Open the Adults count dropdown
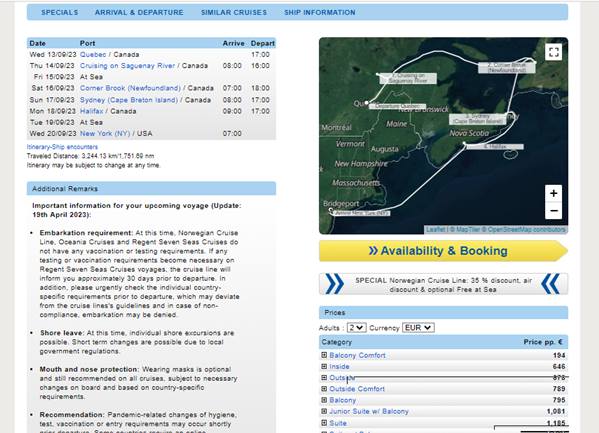This screenshot has height=433, width=599. (357, 328)
